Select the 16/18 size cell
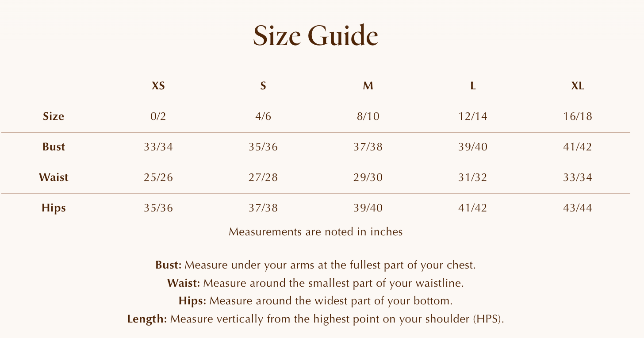The height and width of the screenshot is (338, 644). pos(578,116)
